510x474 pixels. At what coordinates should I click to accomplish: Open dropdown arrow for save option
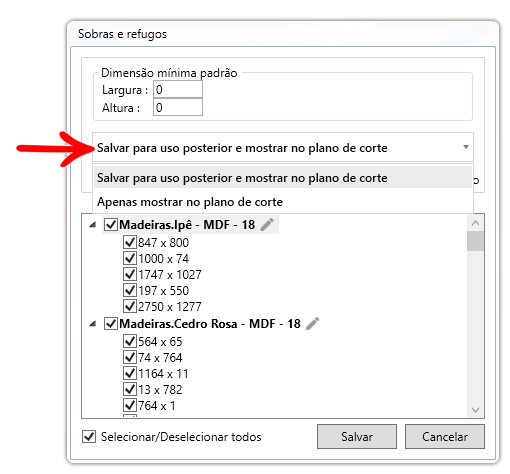coord(466,147)
